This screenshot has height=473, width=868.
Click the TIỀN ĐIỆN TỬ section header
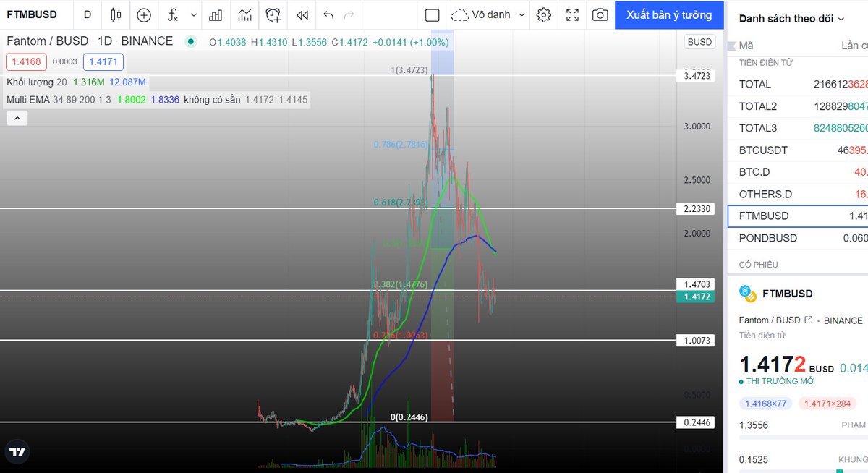click(x=765, y=63)
